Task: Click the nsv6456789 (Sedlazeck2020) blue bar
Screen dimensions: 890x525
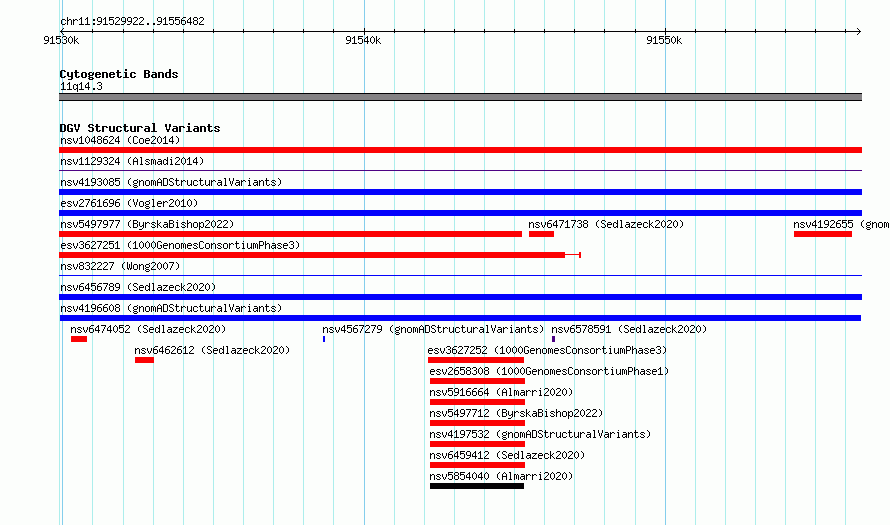Action: click(x=460, y=297)
